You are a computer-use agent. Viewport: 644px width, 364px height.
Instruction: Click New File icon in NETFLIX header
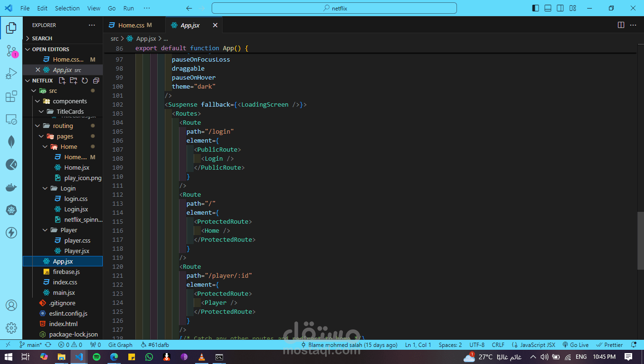click(x=62, y=81)
